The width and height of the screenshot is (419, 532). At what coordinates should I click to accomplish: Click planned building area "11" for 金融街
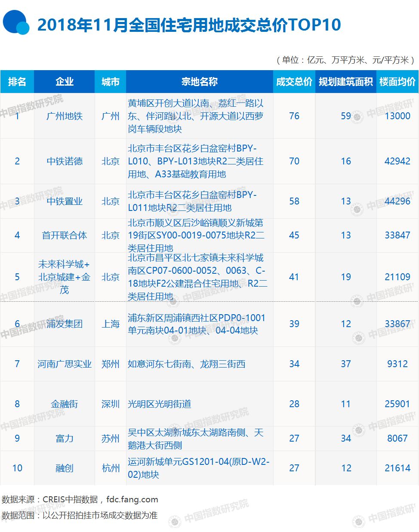tap(346, 404)
